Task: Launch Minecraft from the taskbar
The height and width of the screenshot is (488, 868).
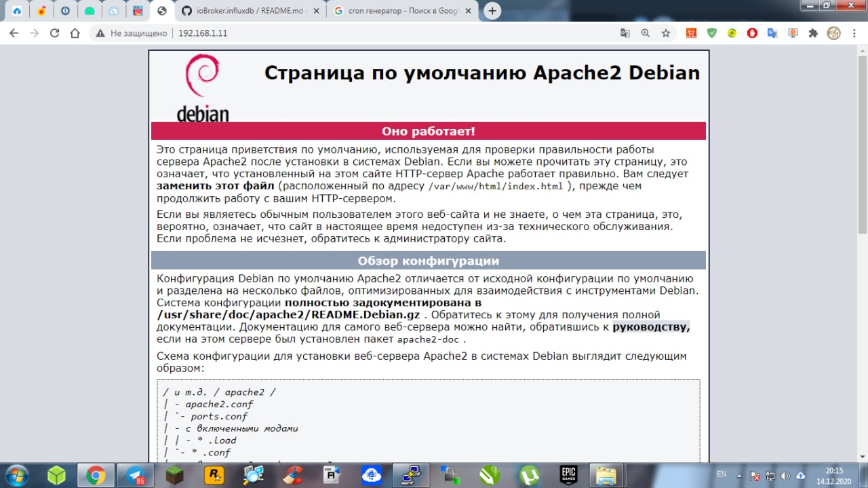Action: [x=174, y=475]
